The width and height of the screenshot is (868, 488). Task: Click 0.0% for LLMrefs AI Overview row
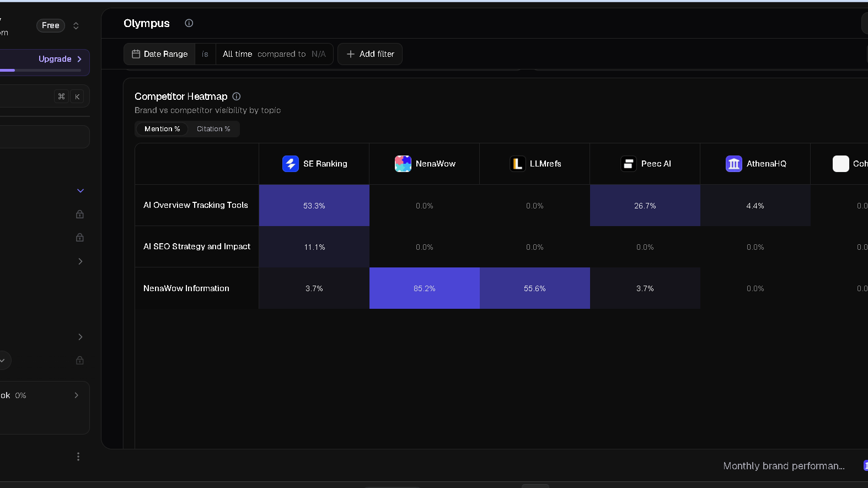tap(535, 206)
